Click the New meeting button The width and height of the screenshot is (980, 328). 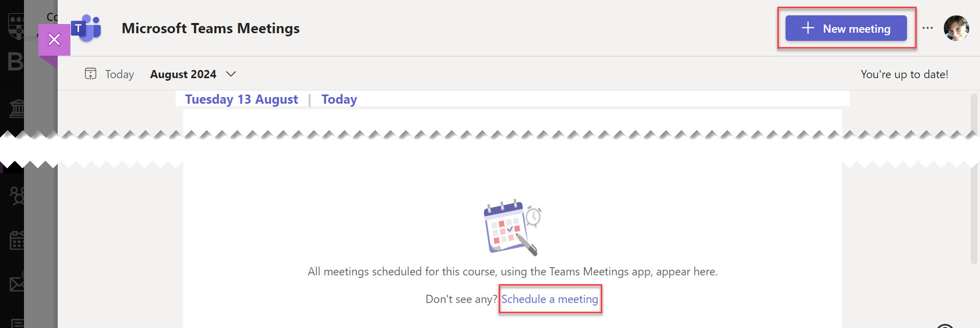point(846,29)
